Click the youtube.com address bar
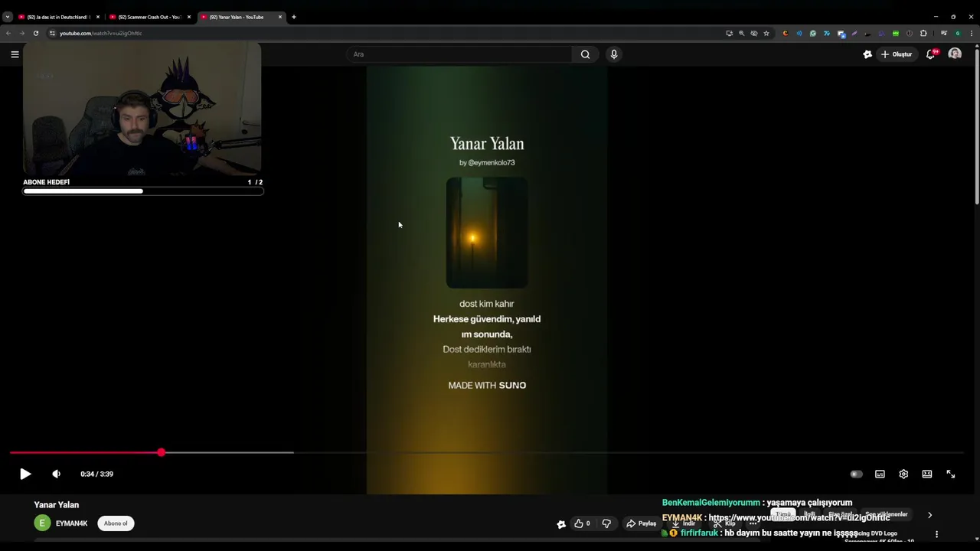Image resolution: width=980 pixels, height=551 pixels. point(383,33)
